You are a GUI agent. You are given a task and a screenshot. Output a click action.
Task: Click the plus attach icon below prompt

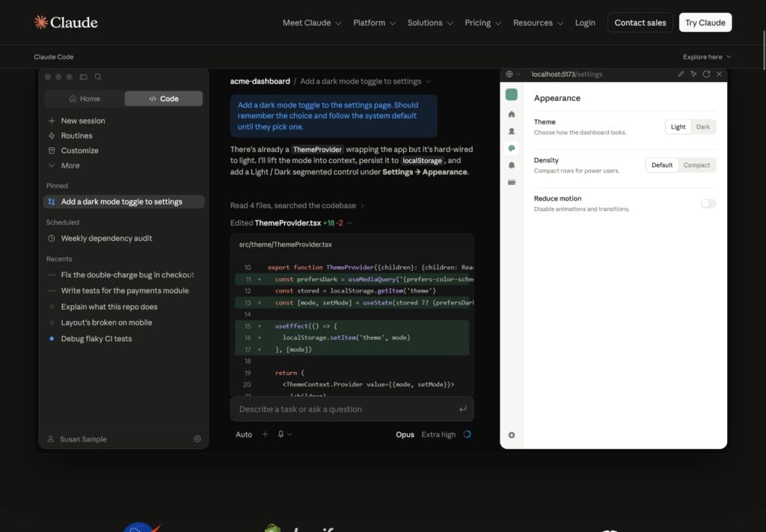265,434
